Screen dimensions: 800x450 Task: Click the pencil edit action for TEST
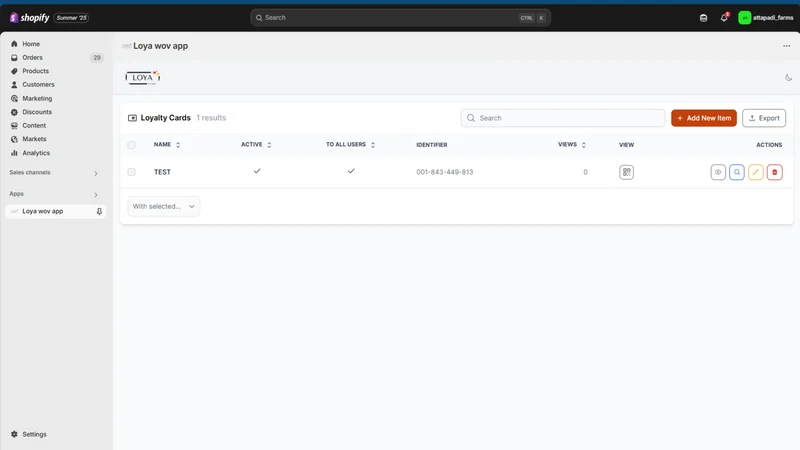(756, 172)
